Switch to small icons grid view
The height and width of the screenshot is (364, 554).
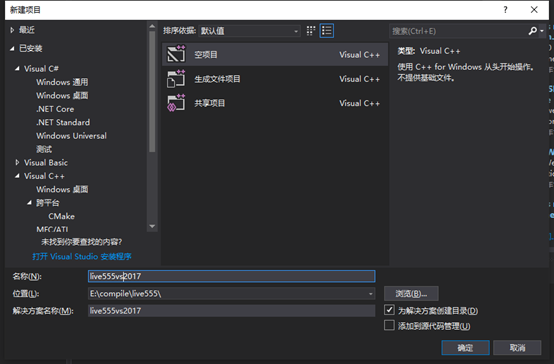311,31
